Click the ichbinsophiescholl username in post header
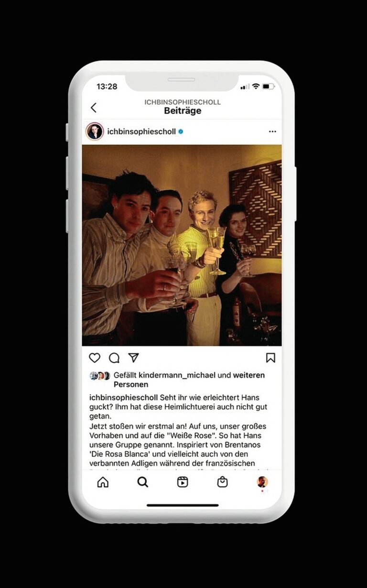This screenshot has height=588, width=367. (141, 131)
